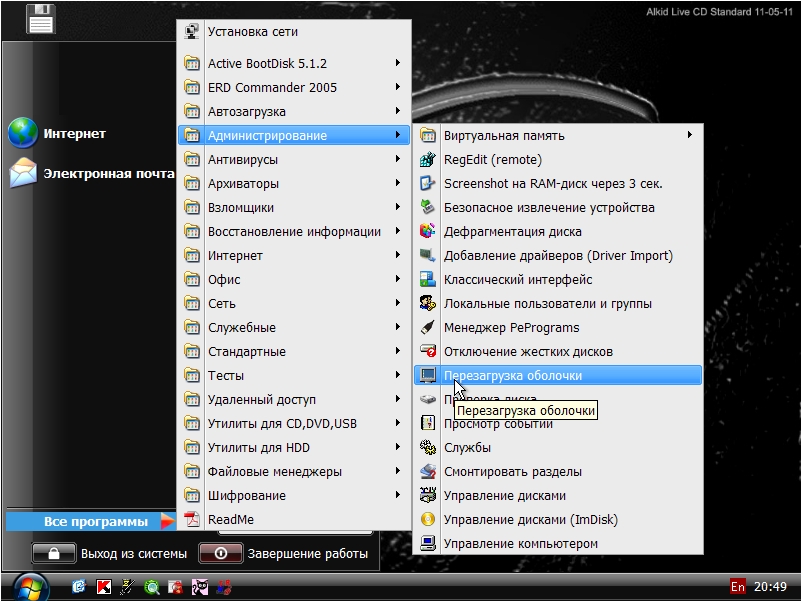Open Управление дисками entry without ImDisk
Image resolution: width=801 pixels, height=601 pixels.
point(558,496)
